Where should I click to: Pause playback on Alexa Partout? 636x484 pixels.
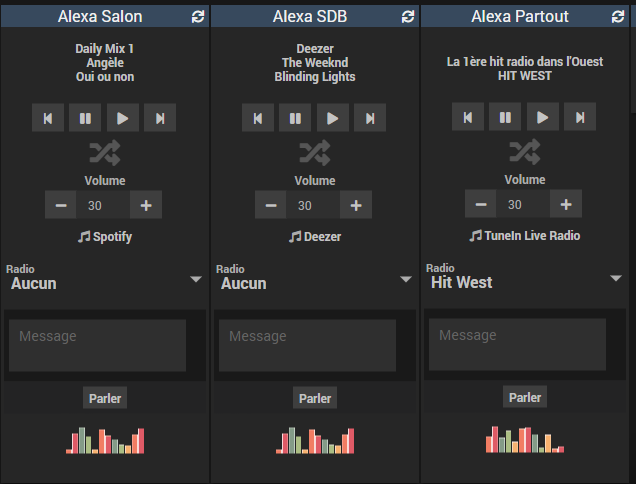505,117
